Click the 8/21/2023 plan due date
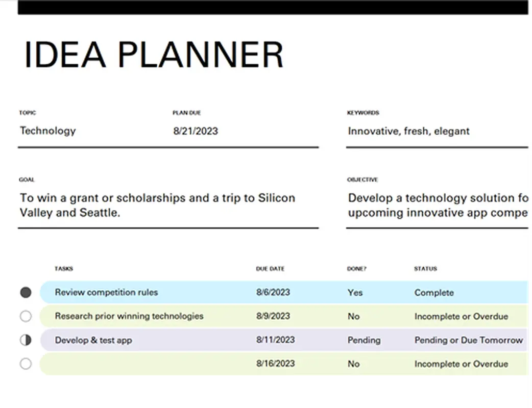Image resolution: width=532 pixels, height=408 pixels. point(196,131)
